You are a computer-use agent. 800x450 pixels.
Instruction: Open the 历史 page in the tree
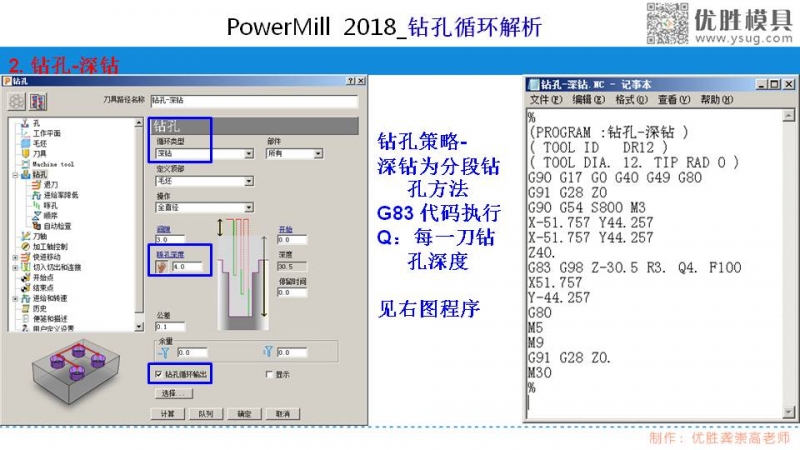click(x=40, y=308)
